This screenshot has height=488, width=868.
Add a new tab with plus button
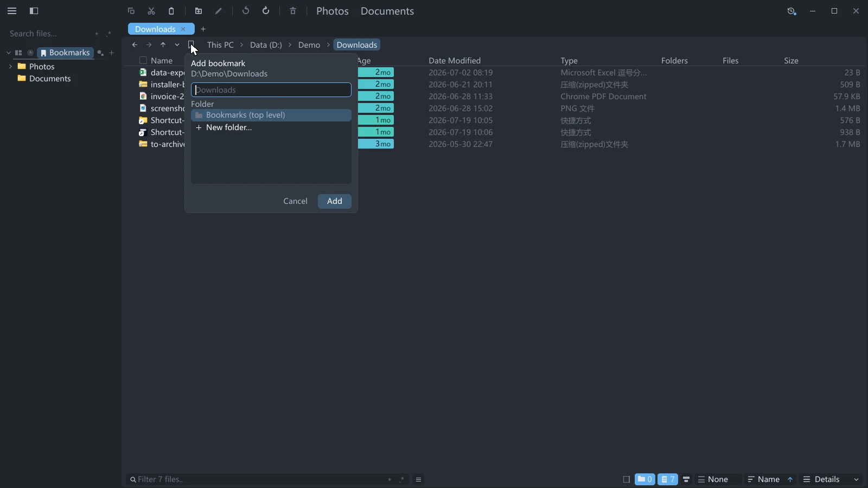tap(203, 29)
